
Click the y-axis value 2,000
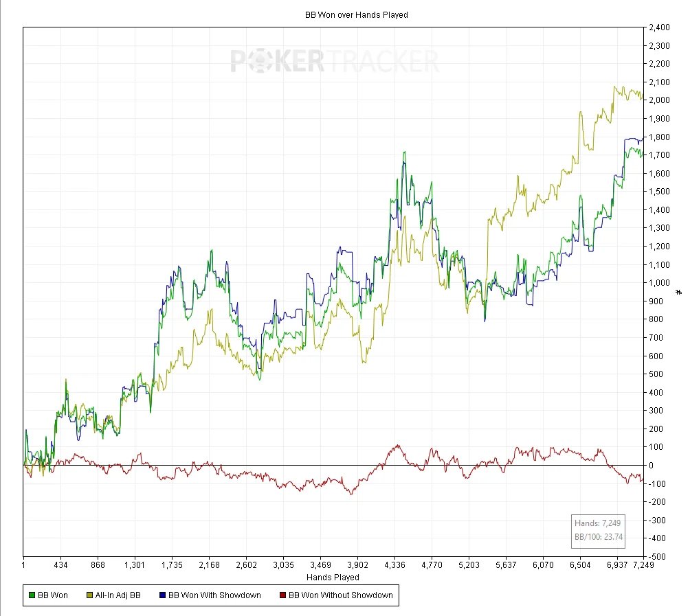coord(659,100)
